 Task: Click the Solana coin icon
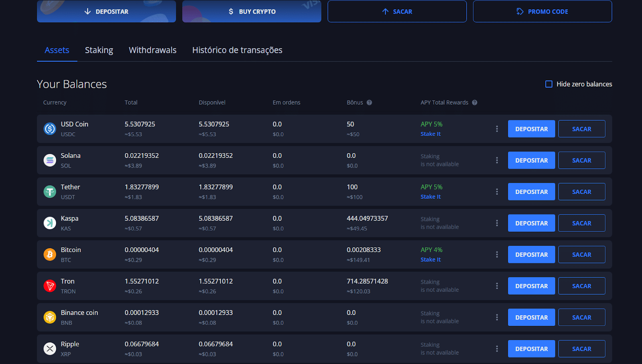click(50, 160)
